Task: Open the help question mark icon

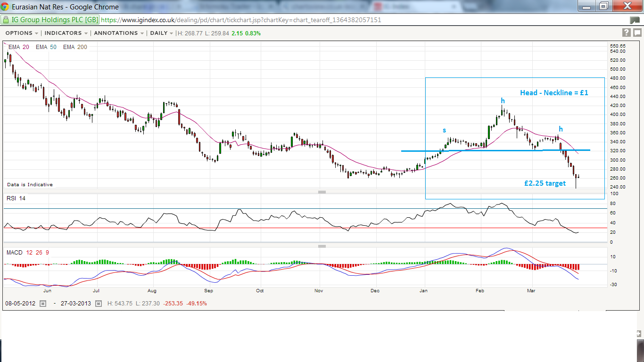Action: (626, 33)
